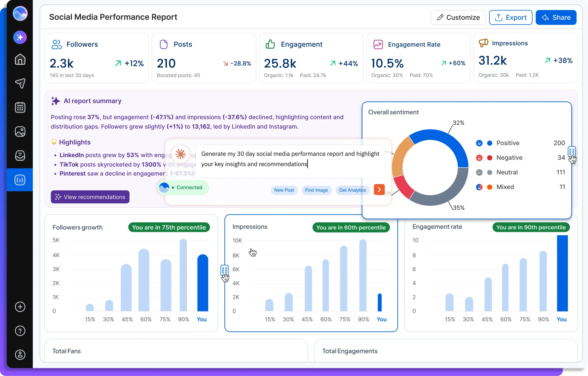Click the Engagement Rate 10.5% value

(387, 63)
